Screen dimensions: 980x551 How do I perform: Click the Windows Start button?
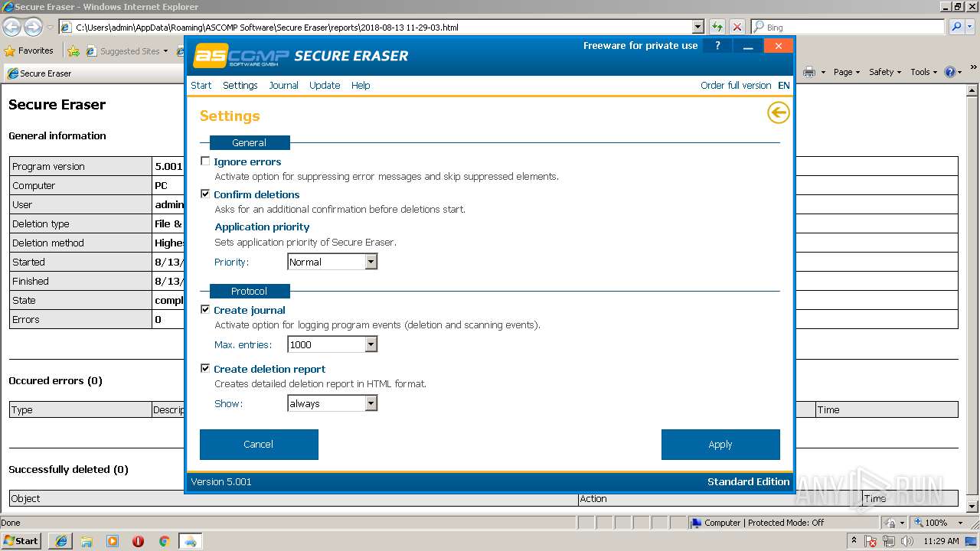coord(21,541)
